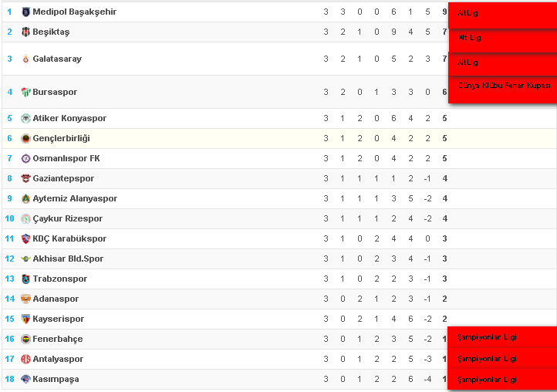Open the Atiker Konyaspor team link
Image resolution: width=557 pixels, height=392 pixels.
pyautogui.click(x=69, y=118)
